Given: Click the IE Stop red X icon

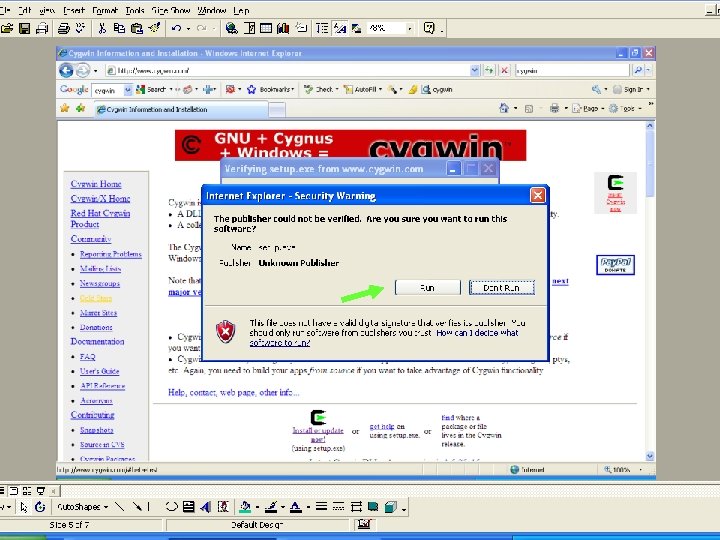Looking at the screenshot, I should click(504, 70).
